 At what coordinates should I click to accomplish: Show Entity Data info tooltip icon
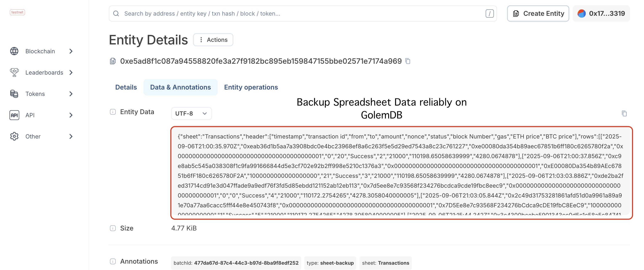(x=113, y=112)
